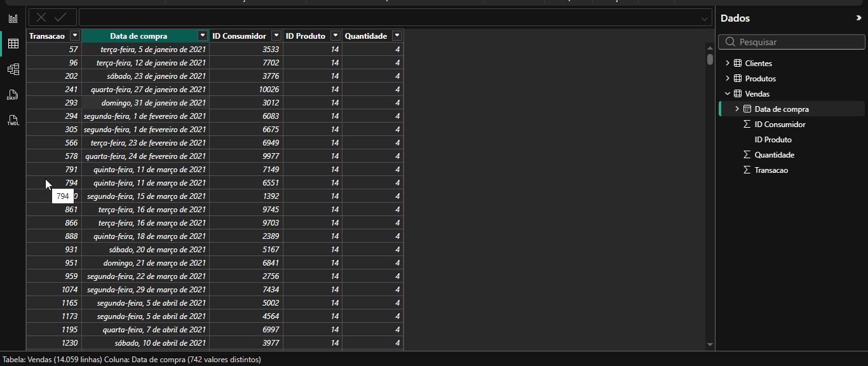The image size is (868, 366).
Task: Open the Quantidade column filter dropdown
Action: tap(397, 36)
